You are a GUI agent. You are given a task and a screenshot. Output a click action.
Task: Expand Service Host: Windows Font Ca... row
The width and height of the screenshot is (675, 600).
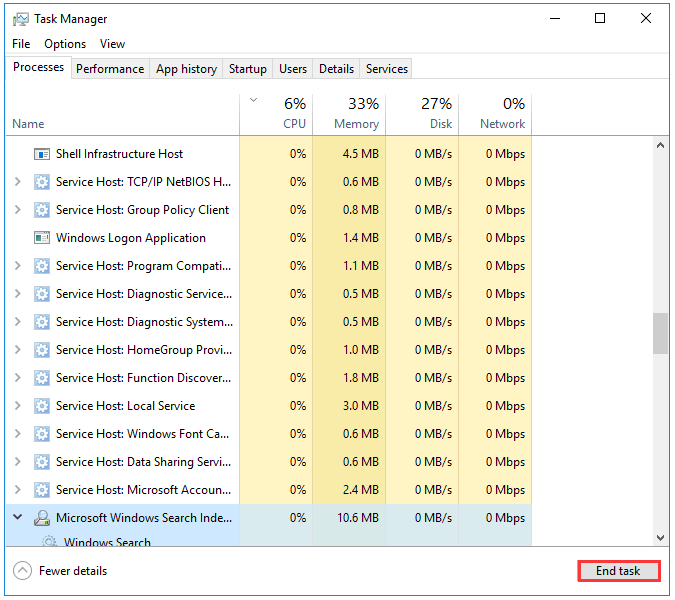pos(18,433)
